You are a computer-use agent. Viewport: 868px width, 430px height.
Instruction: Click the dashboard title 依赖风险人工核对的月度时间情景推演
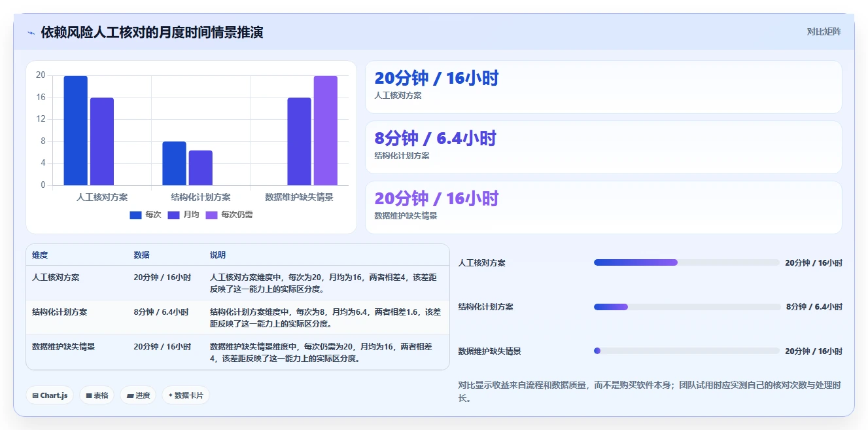pyautogui.click(x=152, y=32)
